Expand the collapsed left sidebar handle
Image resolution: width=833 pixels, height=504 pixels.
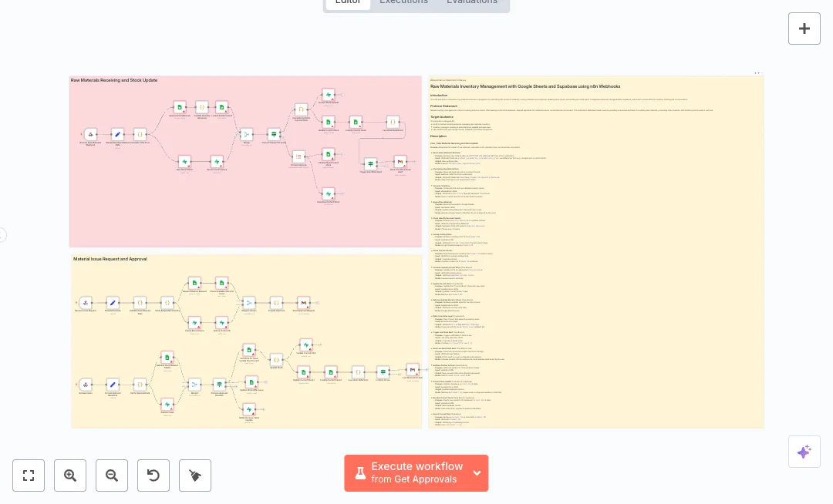(2, 235)
